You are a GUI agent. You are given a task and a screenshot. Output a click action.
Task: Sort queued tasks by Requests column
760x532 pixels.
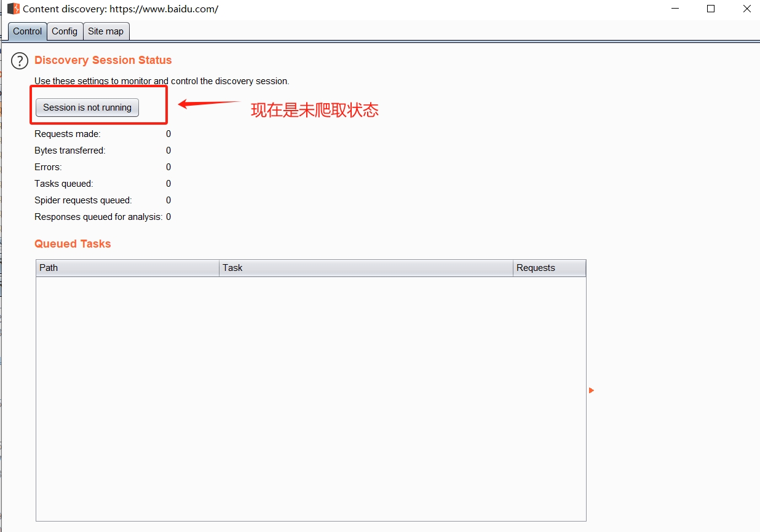click(x=549, y=268)
